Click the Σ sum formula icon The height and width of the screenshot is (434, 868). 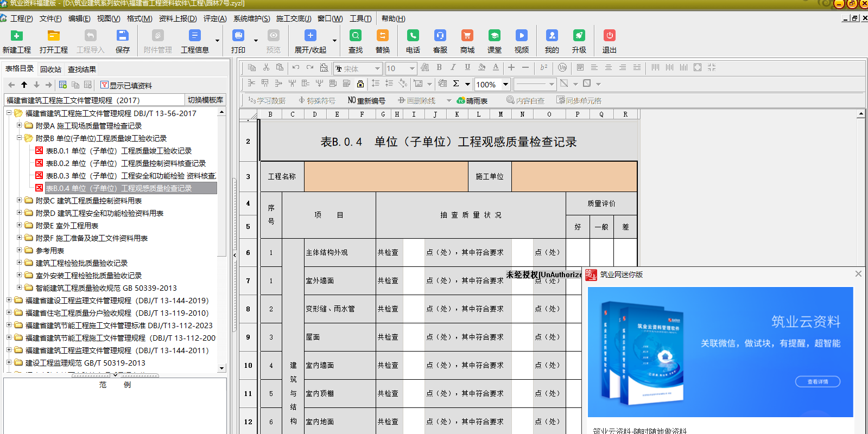(456, 84)
